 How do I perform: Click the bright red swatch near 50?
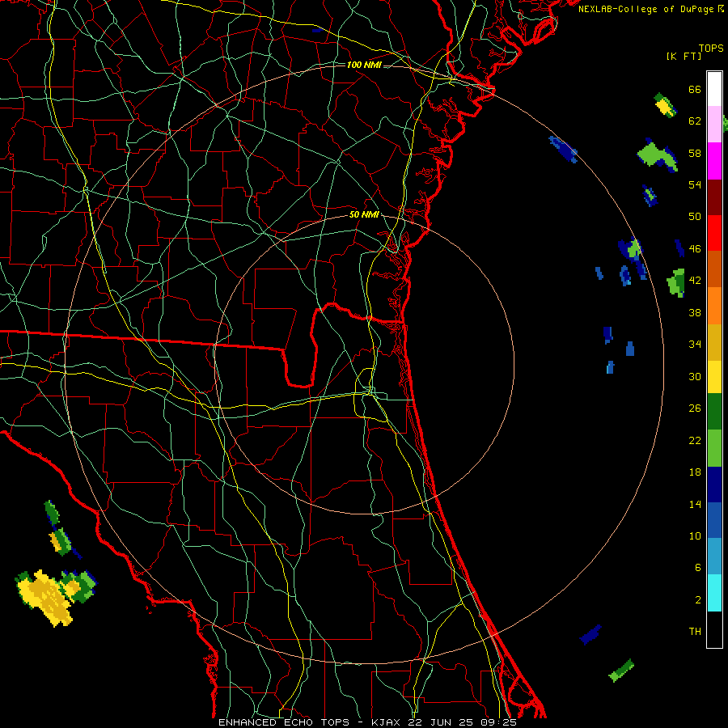[x=714, y=233]
